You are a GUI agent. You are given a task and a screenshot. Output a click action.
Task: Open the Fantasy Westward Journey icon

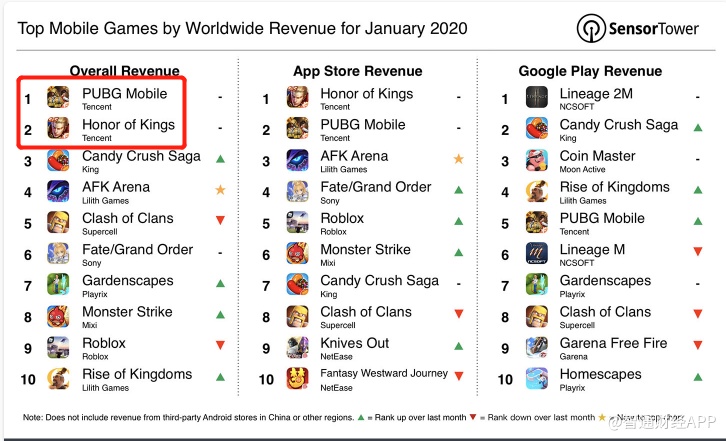[x=298, y=378]
